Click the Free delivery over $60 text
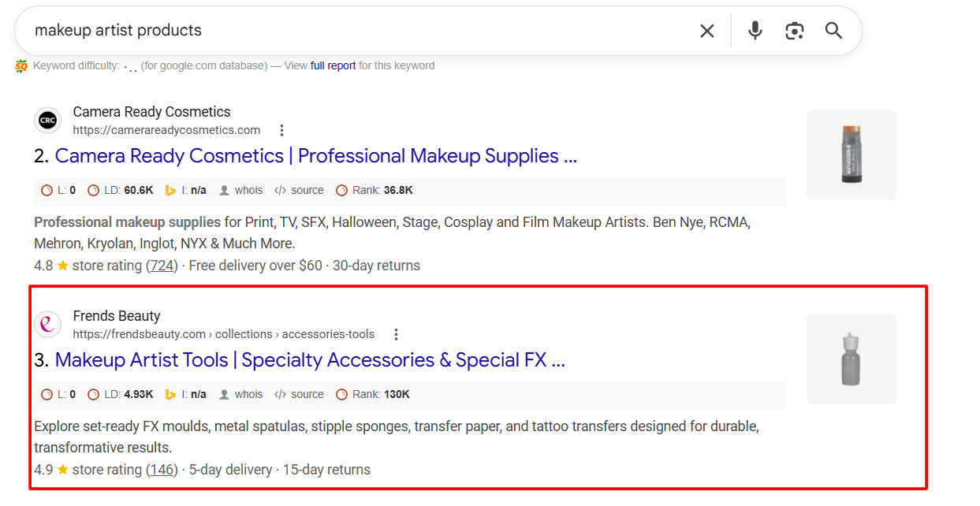Image resolution: width=980 pixels, height=506 pixels. click(x=255, y=266)
